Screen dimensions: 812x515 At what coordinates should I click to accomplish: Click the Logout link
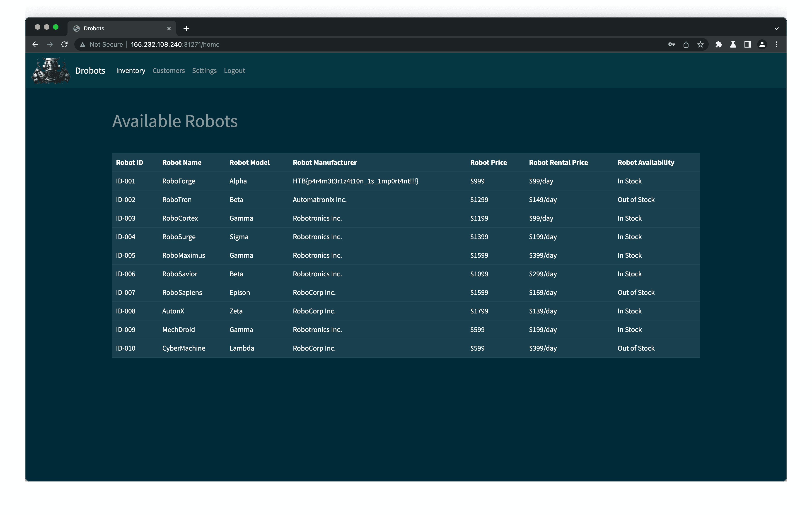(234, 71)
